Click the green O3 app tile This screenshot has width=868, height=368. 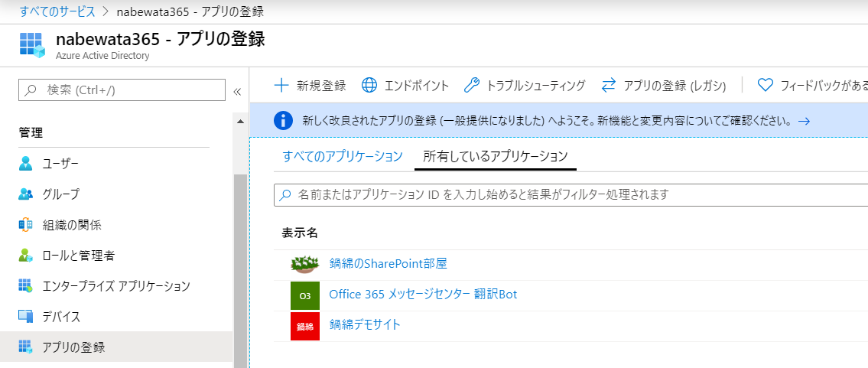point(305,295)
